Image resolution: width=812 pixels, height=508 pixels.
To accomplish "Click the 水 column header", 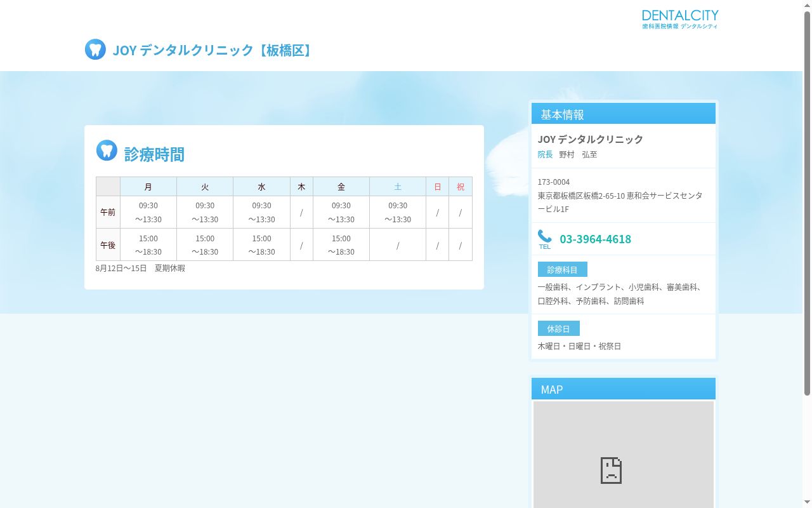I will click(x=261, y=187).
